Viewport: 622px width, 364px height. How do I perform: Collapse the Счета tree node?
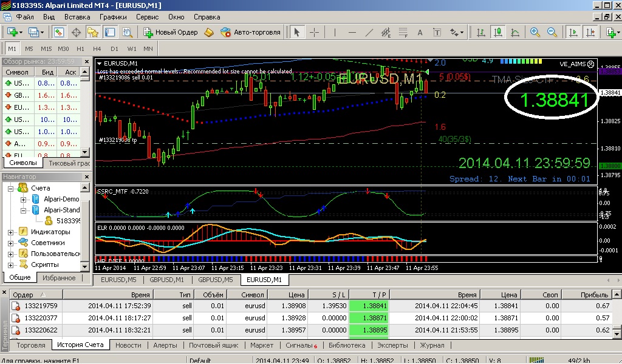pyautogui.click(x=11, y=189)
